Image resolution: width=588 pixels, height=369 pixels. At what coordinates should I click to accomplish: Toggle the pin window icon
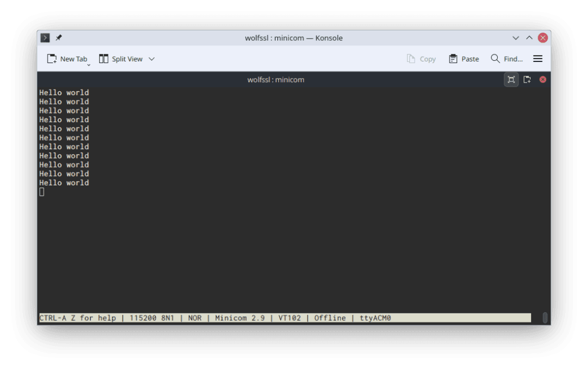[59, 38]
